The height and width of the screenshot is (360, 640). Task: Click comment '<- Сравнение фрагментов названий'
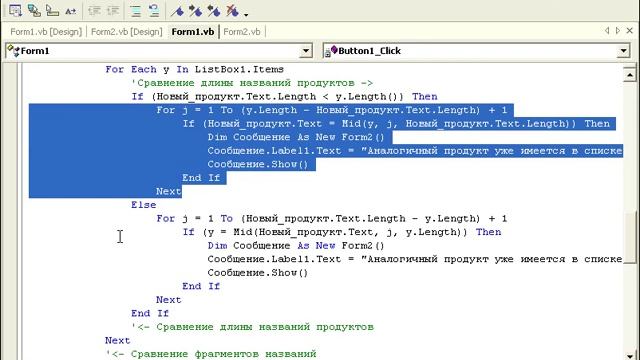click(211, 353)
